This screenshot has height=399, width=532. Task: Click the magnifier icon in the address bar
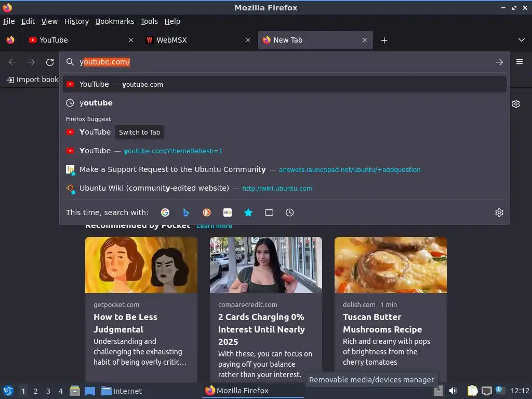(70, 62)
